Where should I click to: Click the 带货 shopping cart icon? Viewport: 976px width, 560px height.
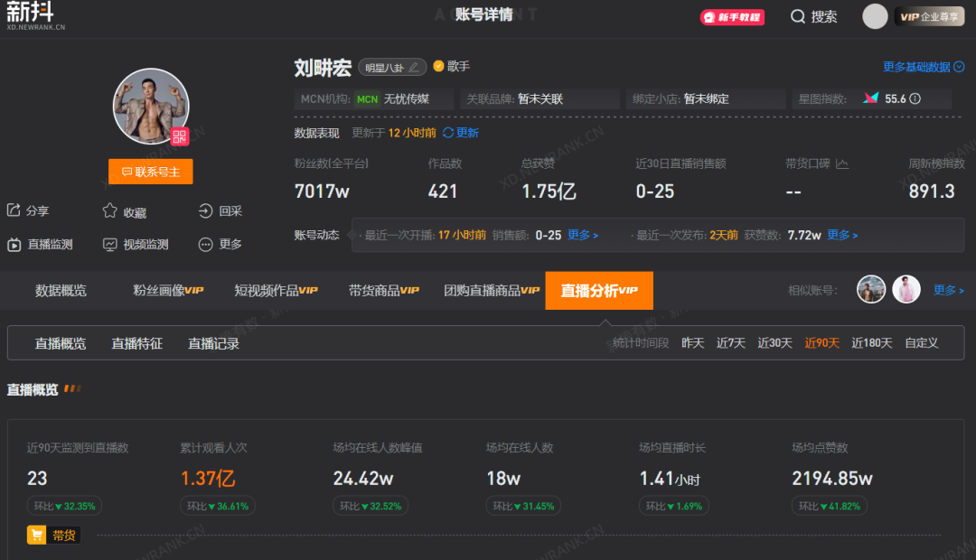pos(37,535)
